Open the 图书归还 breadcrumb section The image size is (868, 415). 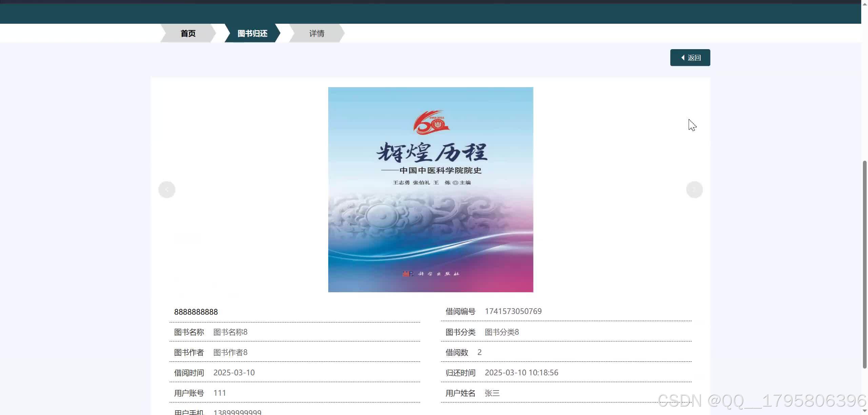[252, 33]
